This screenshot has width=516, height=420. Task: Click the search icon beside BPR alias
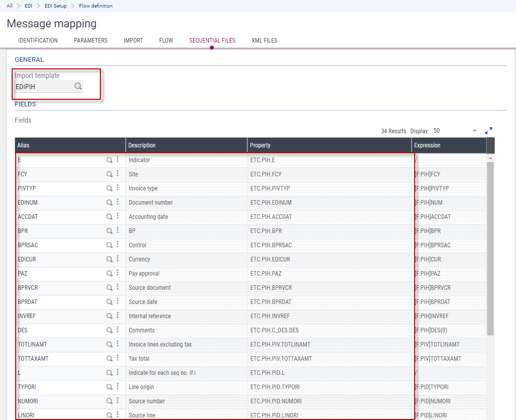(x=109, y=231)
